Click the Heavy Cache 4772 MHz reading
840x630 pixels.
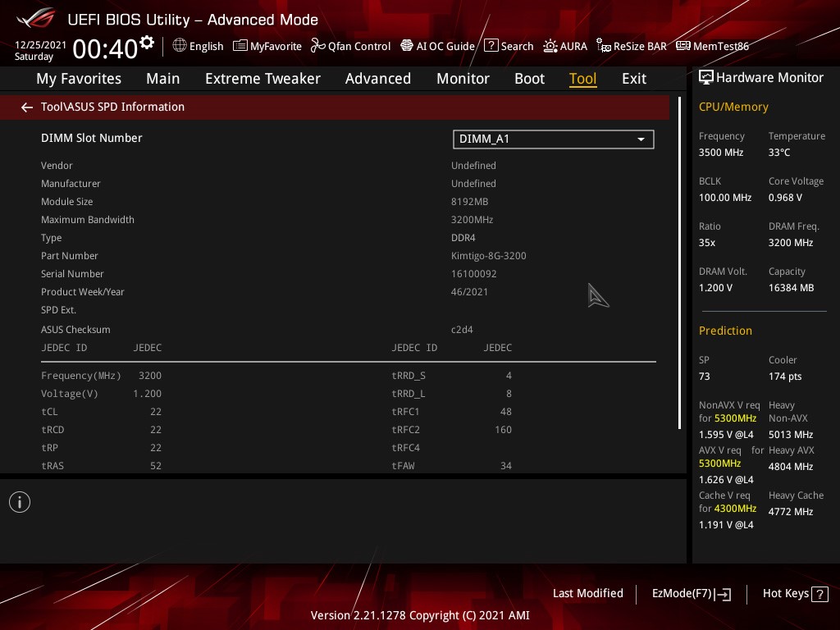(x=796, y=504)
